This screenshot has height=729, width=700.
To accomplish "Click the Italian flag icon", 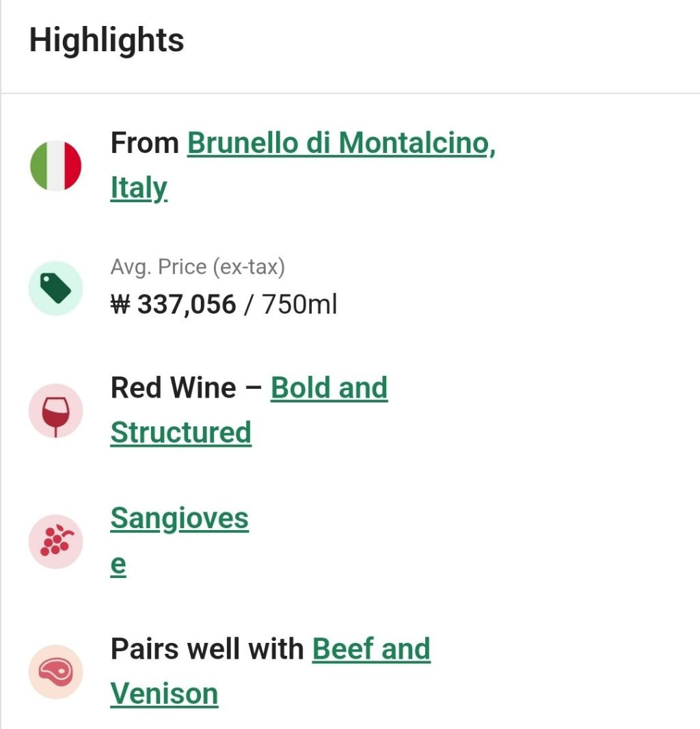I will (x=56, y=166).
